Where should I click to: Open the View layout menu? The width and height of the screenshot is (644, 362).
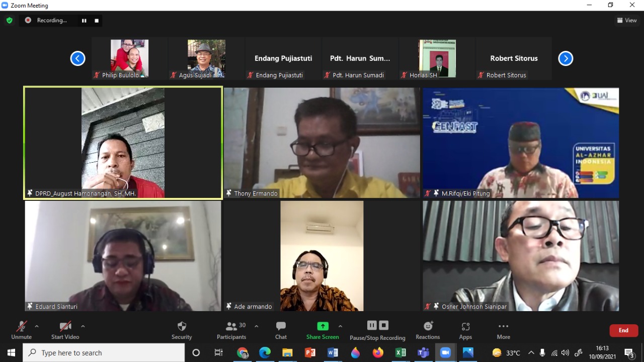pyautogui.click(x=627, y=20)
